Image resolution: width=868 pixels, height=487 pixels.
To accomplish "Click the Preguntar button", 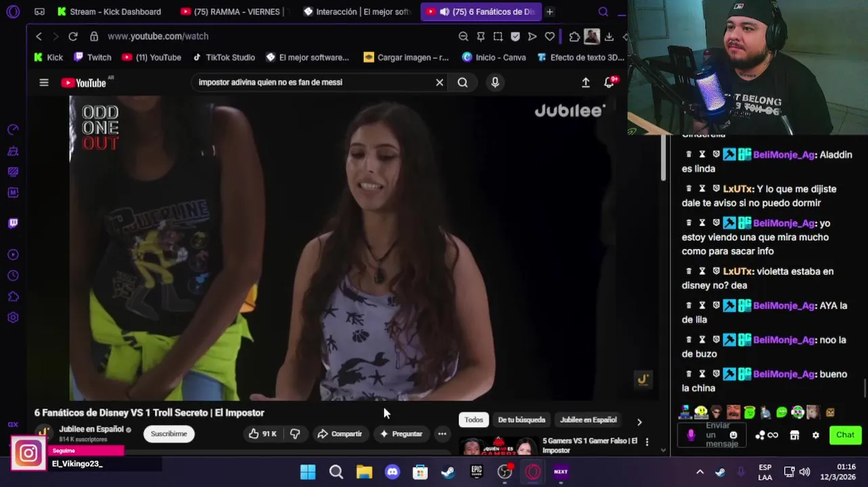I will pyautogui.click(x=401, y=434).
